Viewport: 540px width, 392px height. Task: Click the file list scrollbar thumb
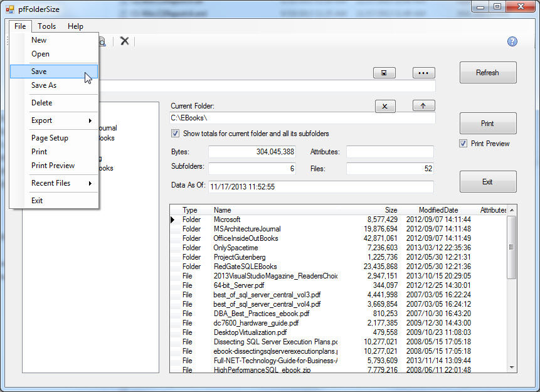pyautogui.click(x=512, y=247)
